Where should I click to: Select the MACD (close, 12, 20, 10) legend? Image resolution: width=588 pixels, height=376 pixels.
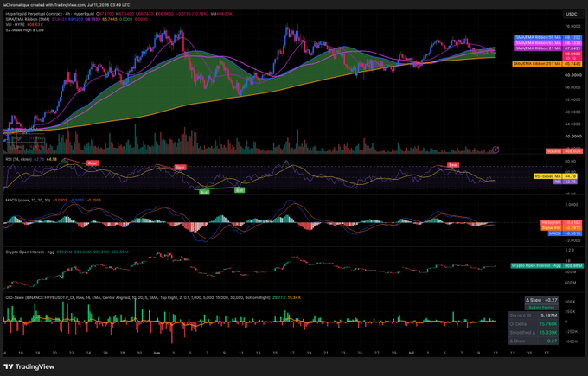tap(28, 201)
